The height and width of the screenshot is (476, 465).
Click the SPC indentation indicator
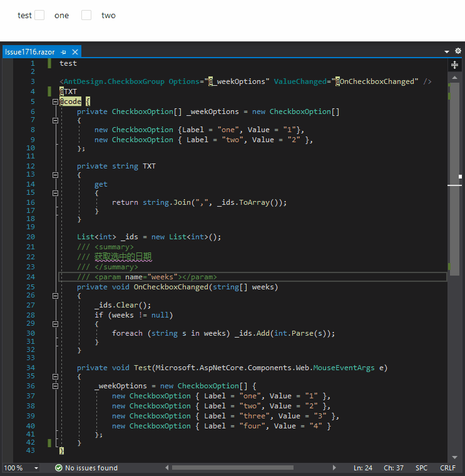421,468
